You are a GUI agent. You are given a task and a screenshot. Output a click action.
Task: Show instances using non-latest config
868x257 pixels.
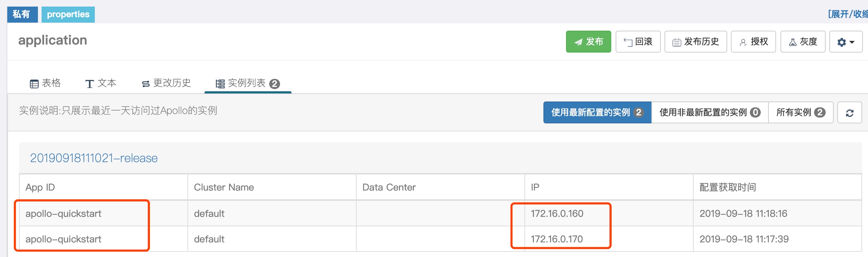710,112
